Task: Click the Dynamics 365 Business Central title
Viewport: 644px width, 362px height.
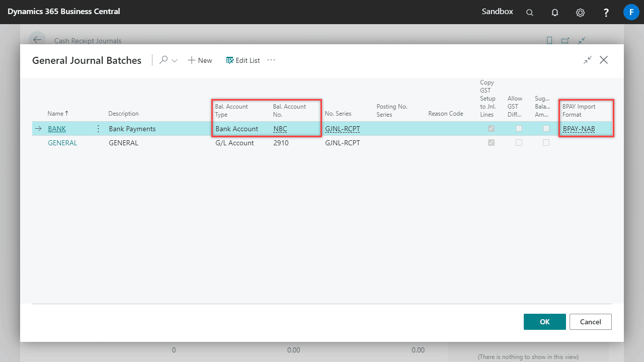Action: tap(64, 11)
